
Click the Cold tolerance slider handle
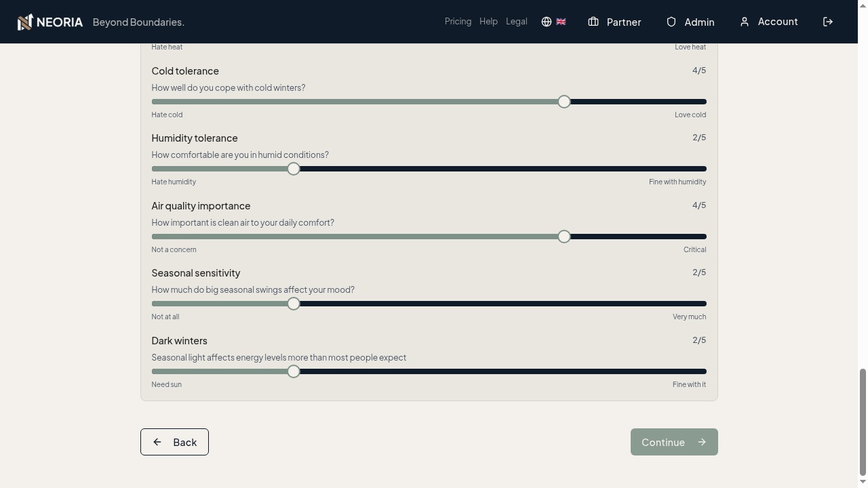click(564, 102)
